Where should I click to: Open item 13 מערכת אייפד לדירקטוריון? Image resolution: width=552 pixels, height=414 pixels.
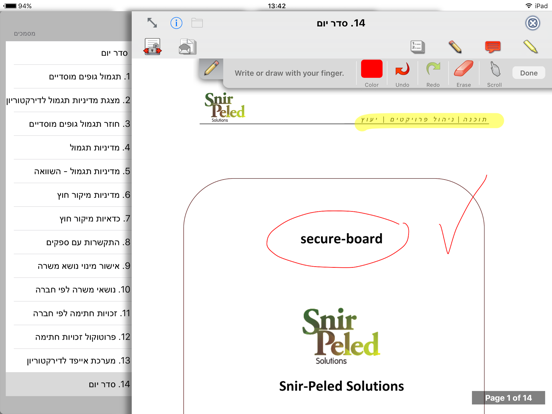69,360
